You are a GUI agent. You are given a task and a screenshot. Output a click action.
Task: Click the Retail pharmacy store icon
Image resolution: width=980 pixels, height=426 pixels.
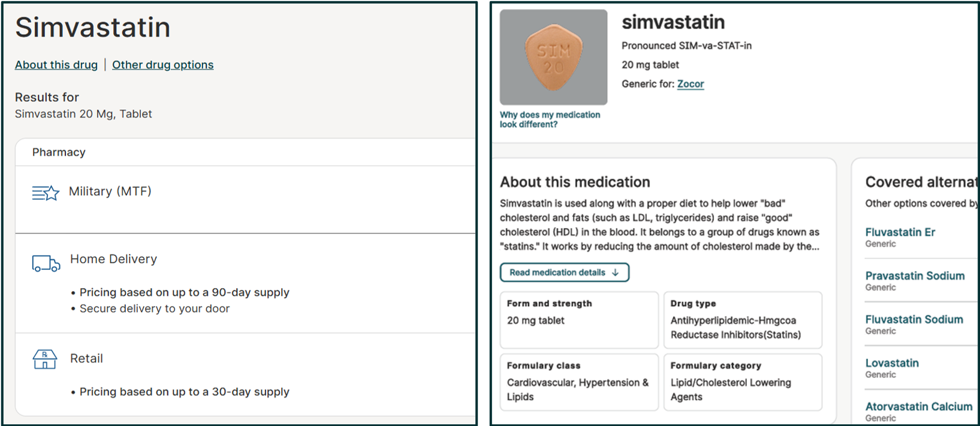pyautogui.click(x=45, y=359)
